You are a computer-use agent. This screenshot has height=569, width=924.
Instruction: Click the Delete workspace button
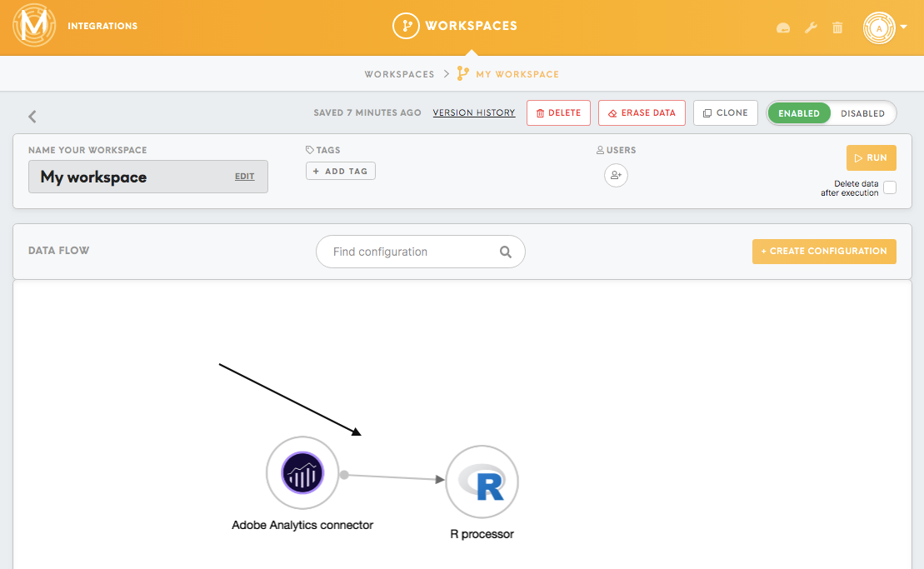point(558,113)
